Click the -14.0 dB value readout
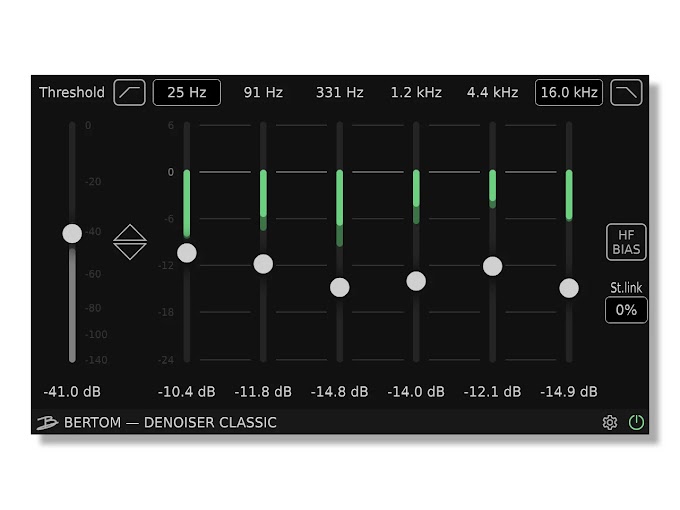This screenshot has height=510, width=680. [416, 392]
